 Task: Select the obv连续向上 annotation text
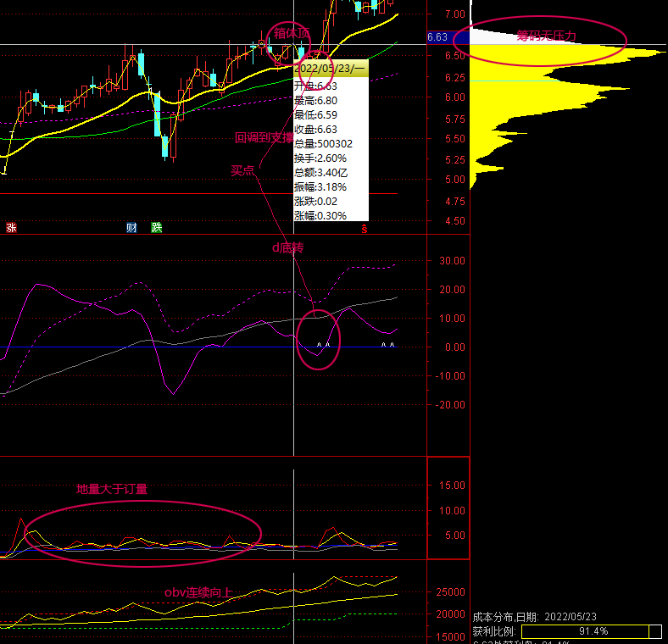click(197, 591)
